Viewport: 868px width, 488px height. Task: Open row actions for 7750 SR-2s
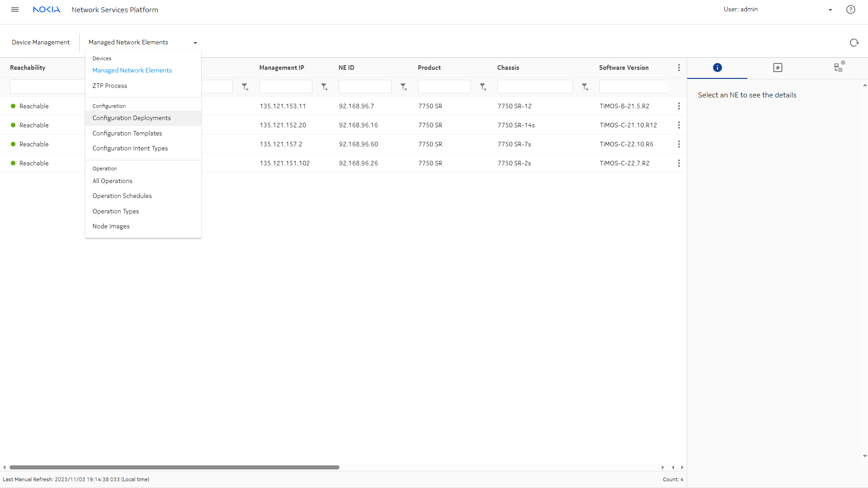[x=679, y=163]
